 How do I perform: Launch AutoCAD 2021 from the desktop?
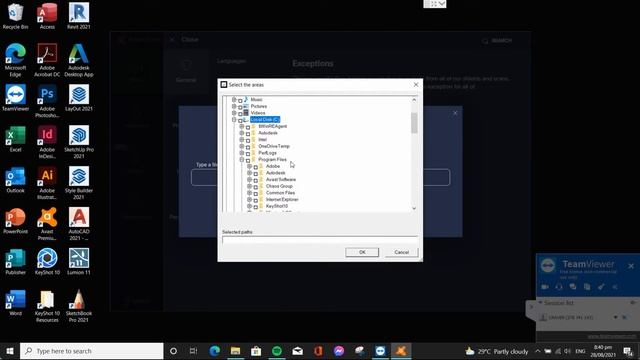pyautogui.click(x=79, y=224)
